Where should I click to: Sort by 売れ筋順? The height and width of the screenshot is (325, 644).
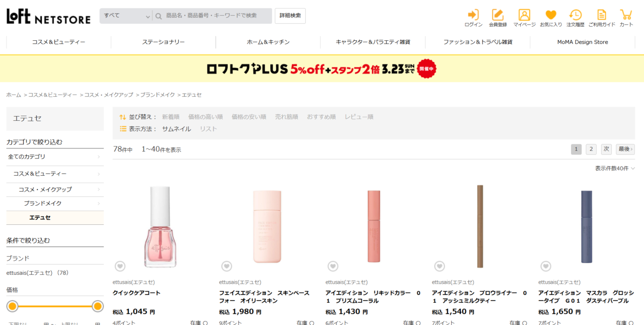click(x=286, y=117)
